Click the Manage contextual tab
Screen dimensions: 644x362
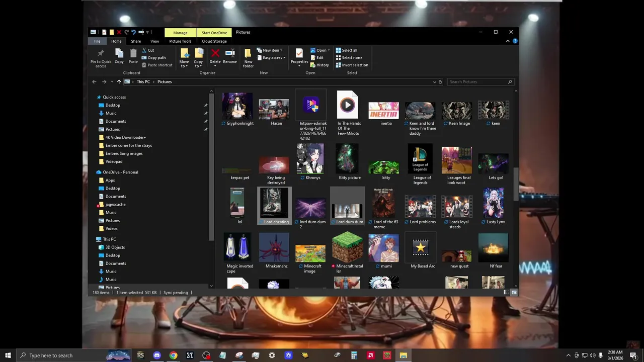(x=180, y=33)
